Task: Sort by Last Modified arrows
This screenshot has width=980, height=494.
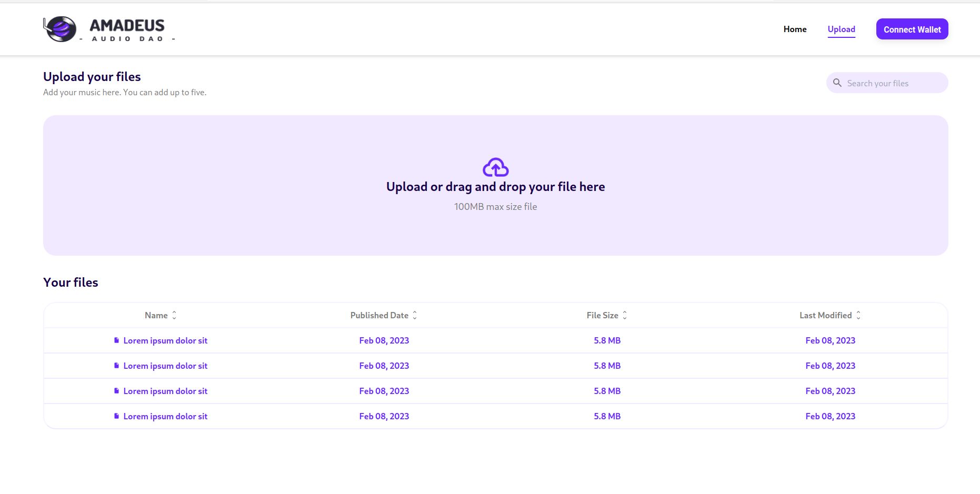Action: coord(858,315)
